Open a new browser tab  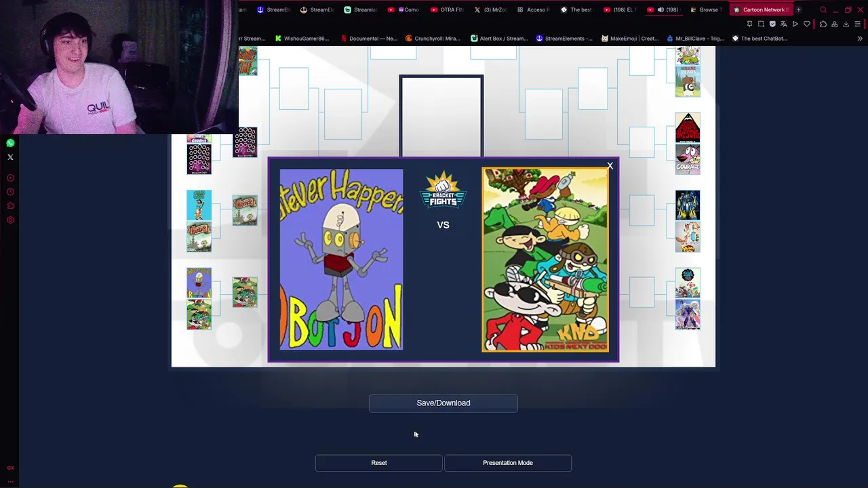pyautogui.click(x=798, y=9)
